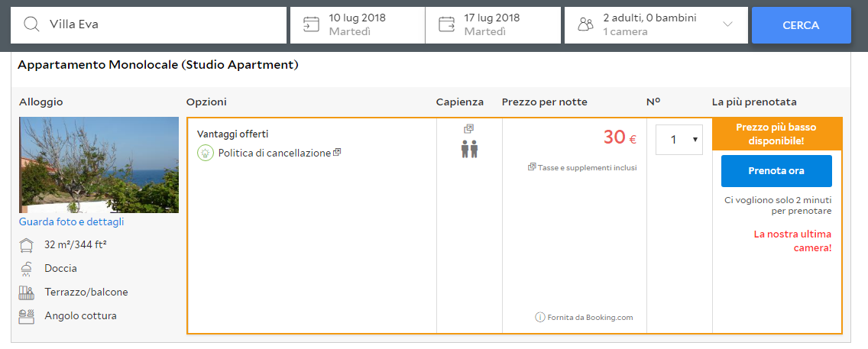
Task: Click popup icon next to taxes included
Action: coord(532,167)
